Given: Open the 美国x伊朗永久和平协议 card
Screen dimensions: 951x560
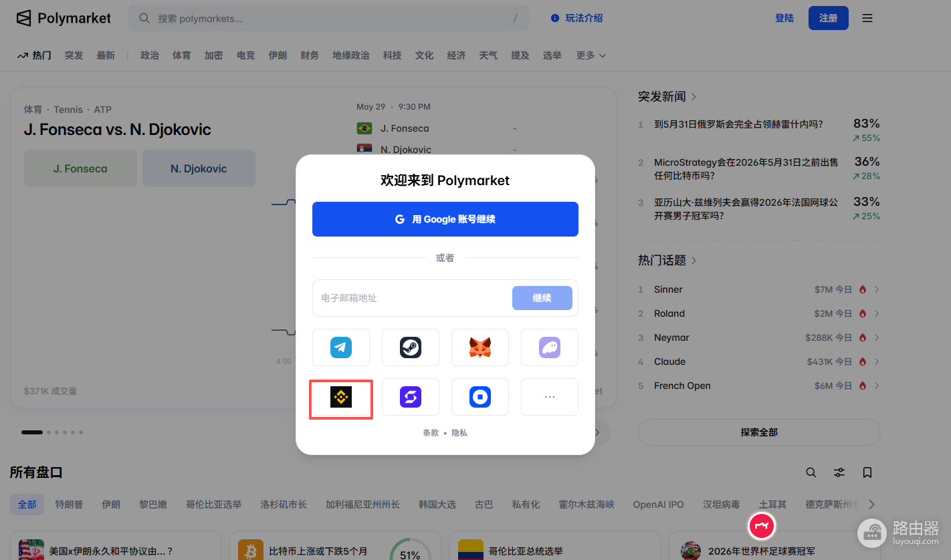Looking at the screenshot, I should (x=111, y=551).
